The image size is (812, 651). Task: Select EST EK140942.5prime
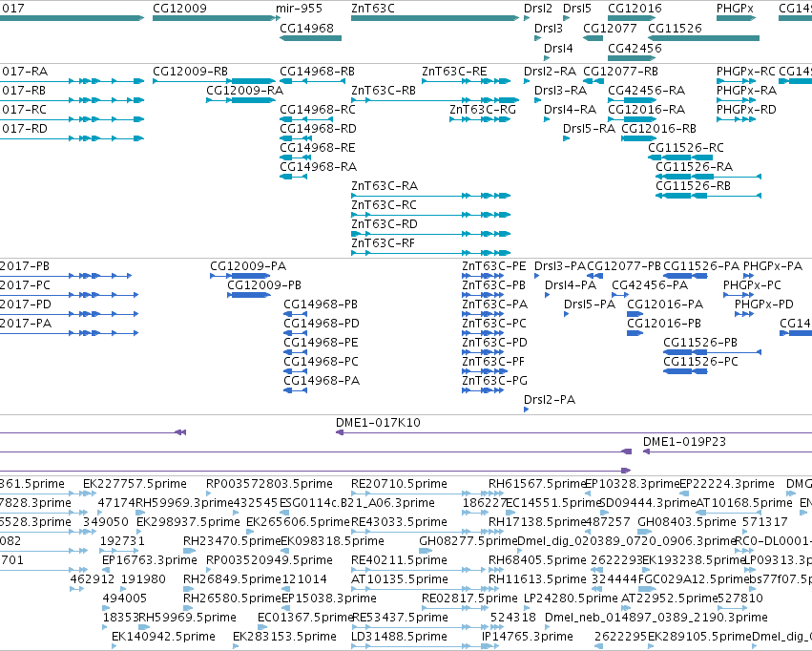(x=164, y=637)
